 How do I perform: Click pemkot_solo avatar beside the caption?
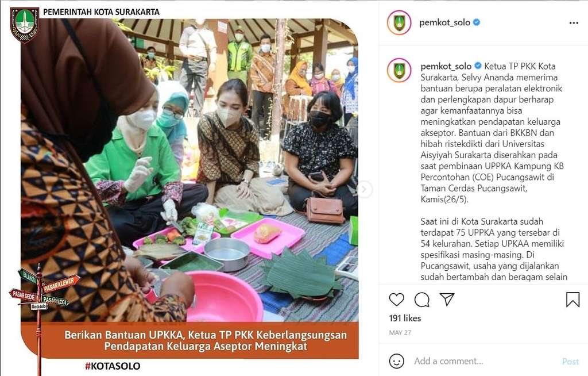(399, 70)
